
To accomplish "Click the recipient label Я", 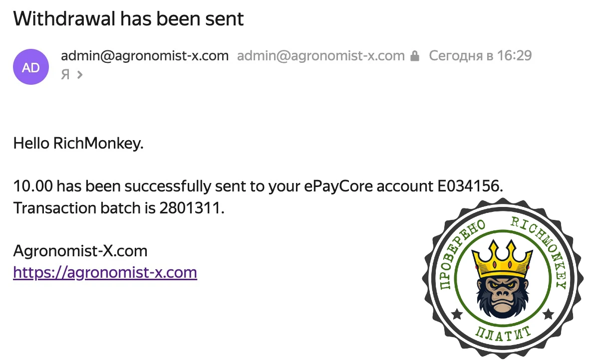I will pos(65,75).
